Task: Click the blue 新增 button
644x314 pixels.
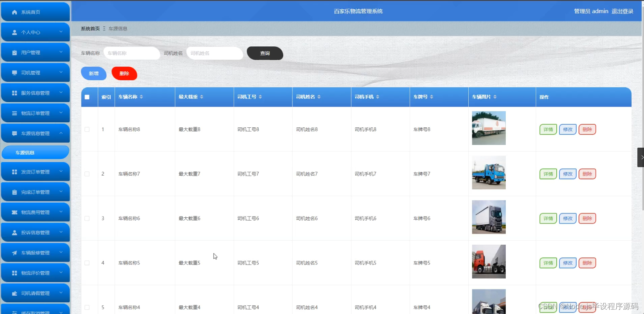Action: point(94,74)
